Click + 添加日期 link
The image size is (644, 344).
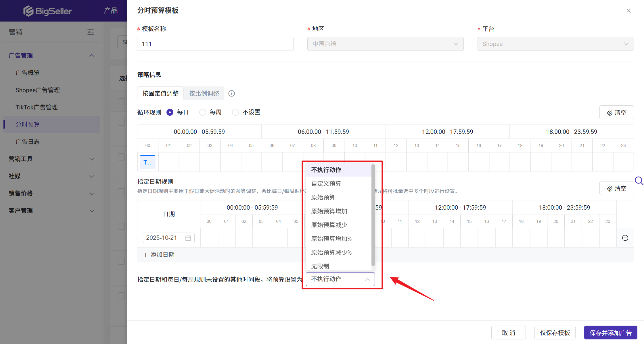[159, 255]
